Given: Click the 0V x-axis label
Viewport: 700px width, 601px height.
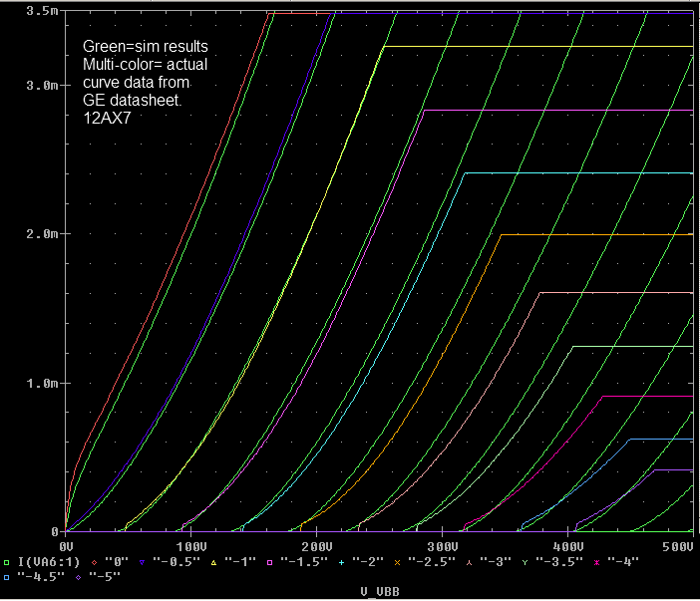Looking at the screenshot, I should tap(66, 546).
